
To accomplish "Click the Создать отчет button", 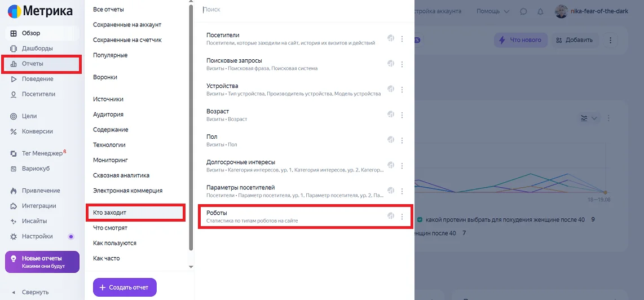I will pyautogui.click(x=124, y=287).
